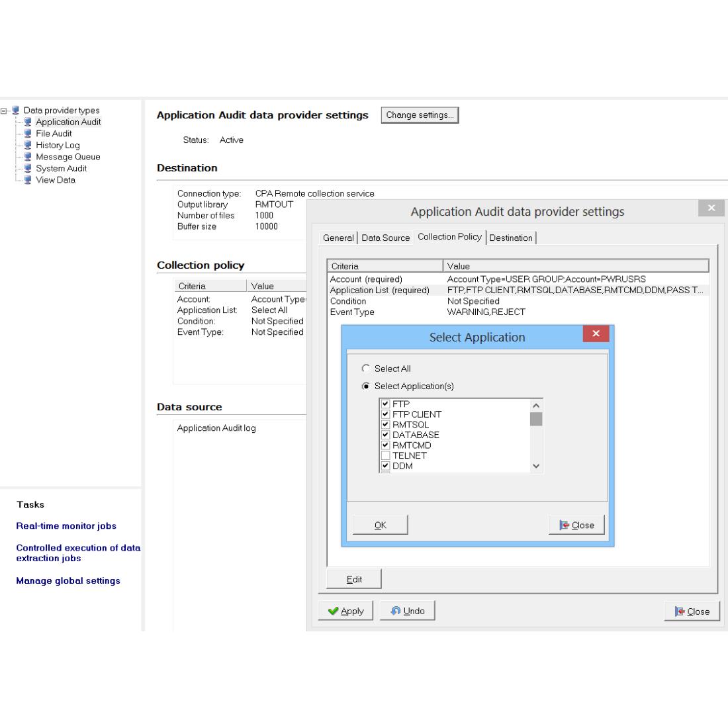Screen dimensions: 728x728
Task: Click the application list scrollbar thumb
Action: coord(536,419)
